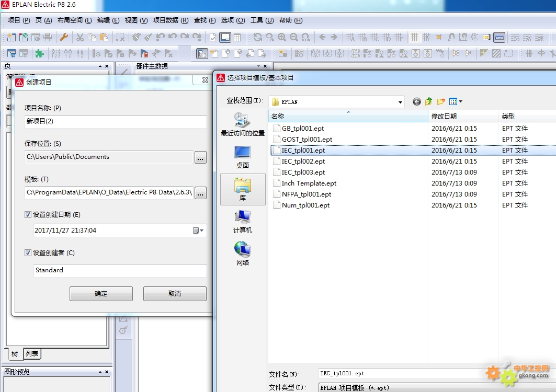Sort files by 修改日期 column header
This screenshot has height=392, width=556.
[x=463, y=116]
